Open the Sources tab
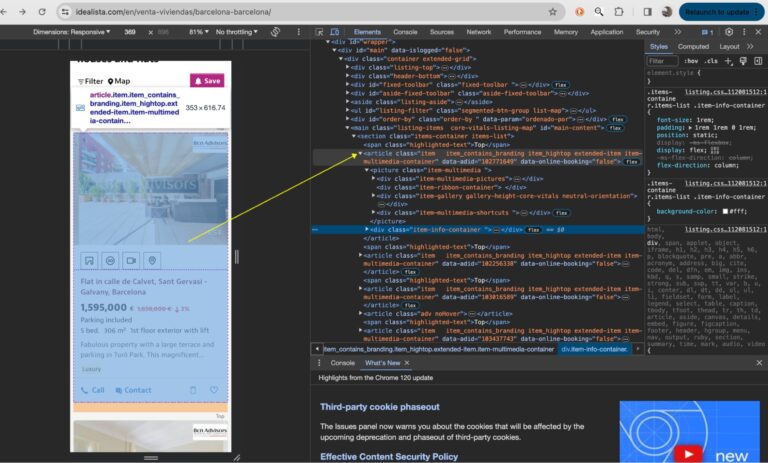768x463 pixels. (442, 32)
